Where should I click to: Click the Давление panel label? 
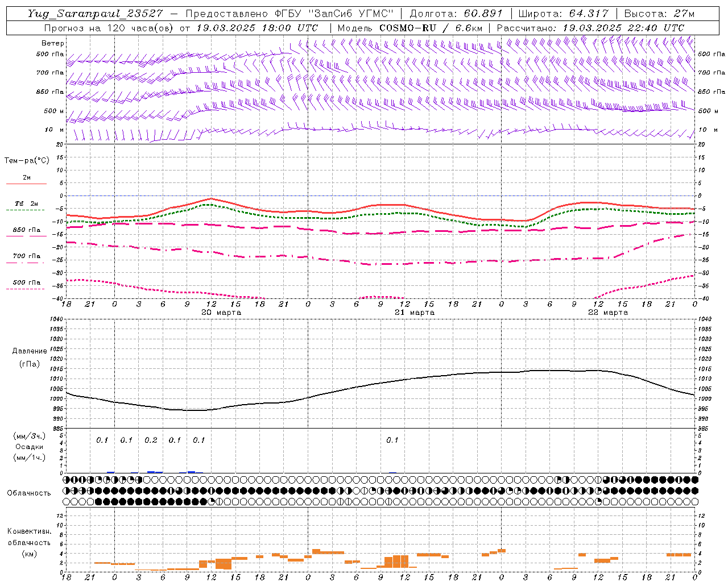coord(30,351)
